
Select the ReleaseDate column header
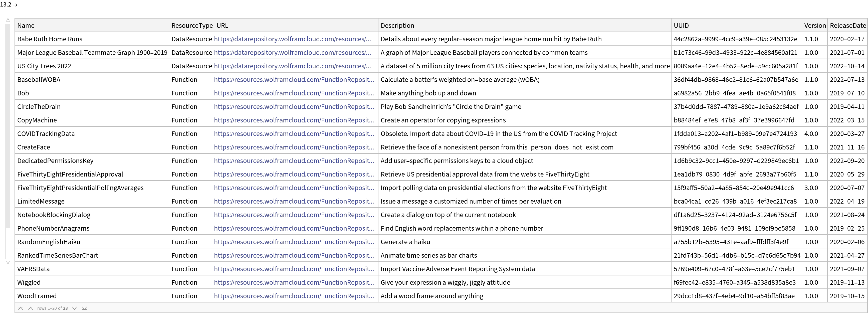[847, 26]
